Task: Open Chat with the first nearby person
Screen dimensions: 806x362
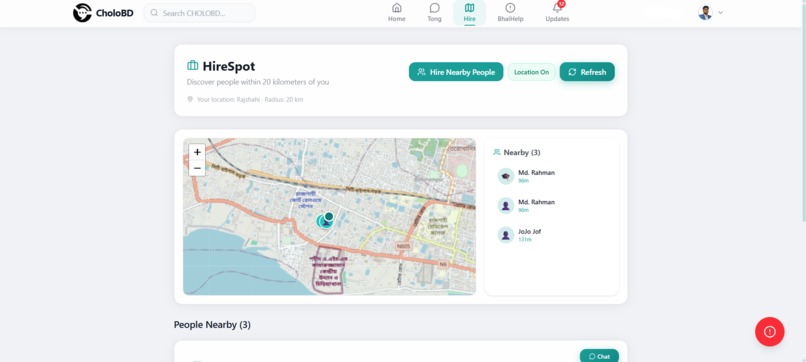Action: click(599, 356)
